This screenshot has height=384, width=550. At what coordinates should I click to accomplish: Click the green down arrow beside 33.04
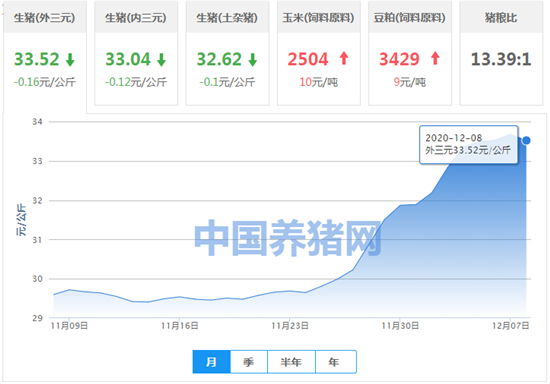161,59
